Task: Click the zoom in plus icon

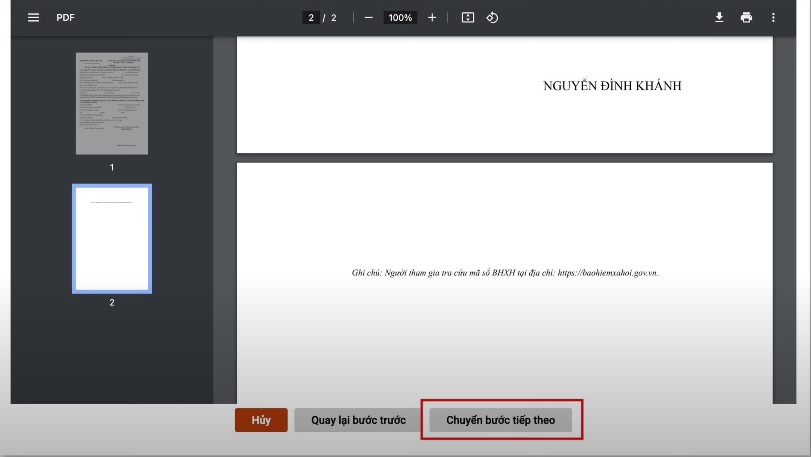Action: 432,18
